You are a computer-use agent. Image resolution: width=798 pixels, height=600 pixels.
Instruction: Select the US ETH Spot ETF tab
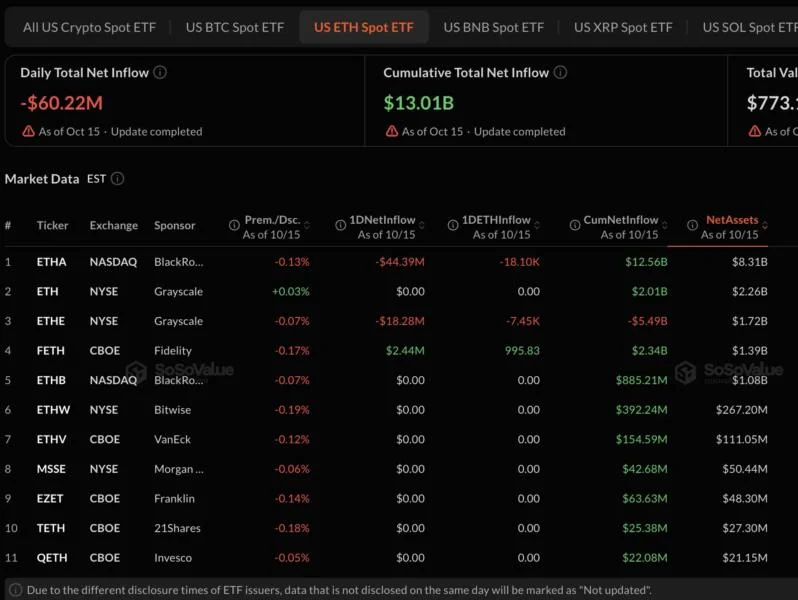point(364,27)
